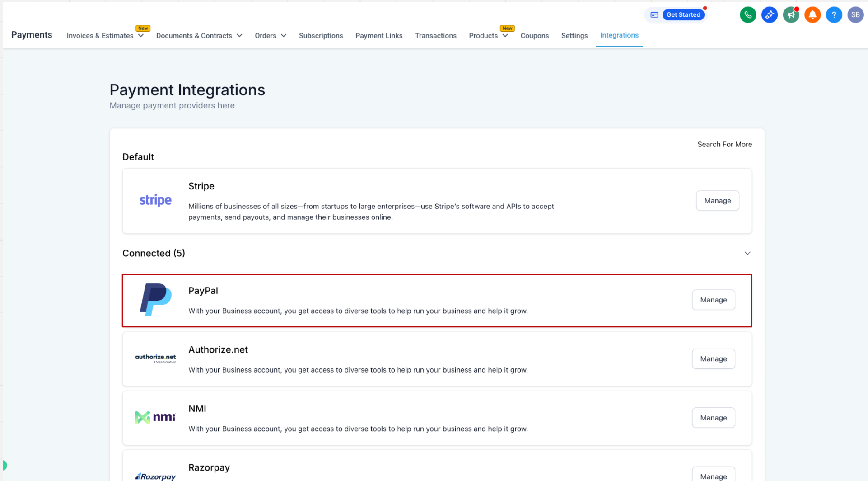Screen dimensions: 868x481
Task: Switch to the Subscriptions tab
Action: coord(321,36)
